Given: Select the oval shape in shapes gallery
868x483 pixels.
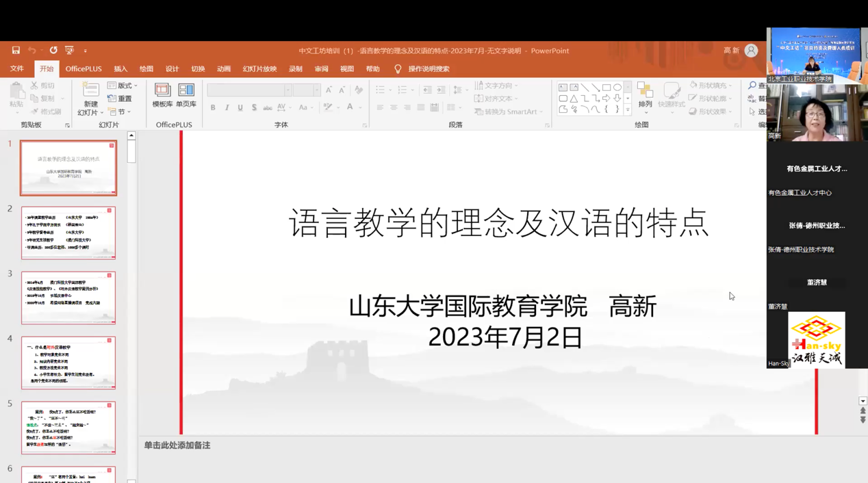Looking at the screenshot, I should [x=617, y=88].
